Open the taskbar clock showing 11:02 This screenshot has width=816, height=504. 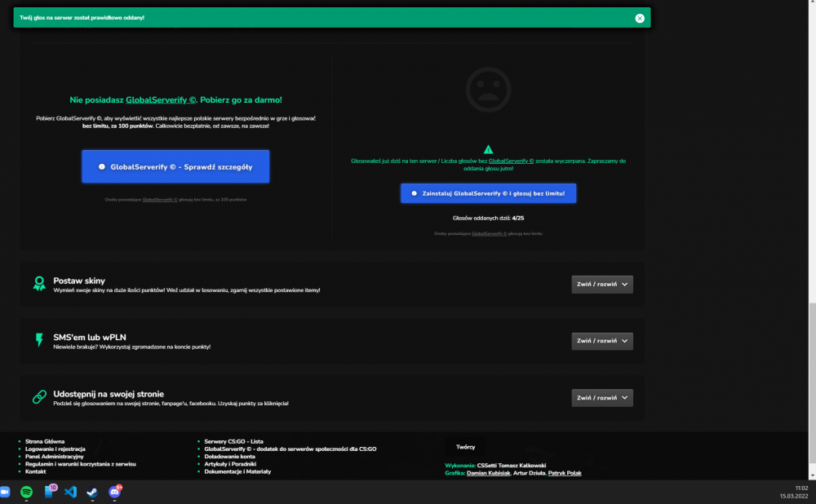pos(794,492)
